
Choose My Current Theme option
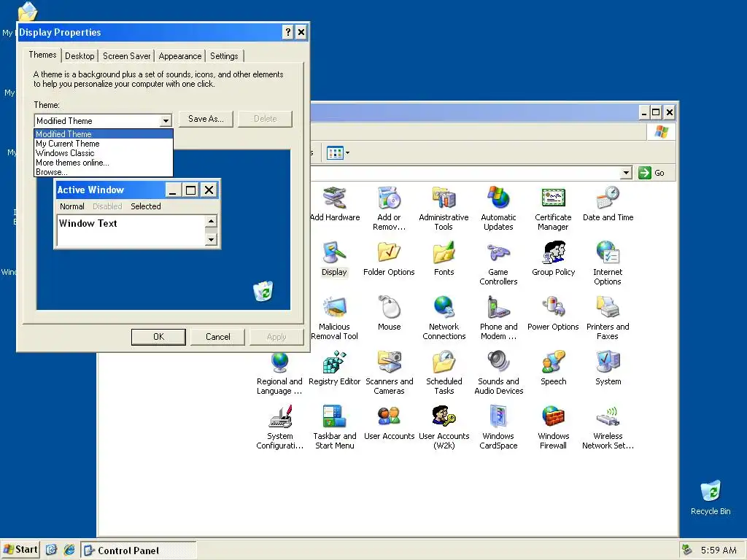[x=104, y=144]
